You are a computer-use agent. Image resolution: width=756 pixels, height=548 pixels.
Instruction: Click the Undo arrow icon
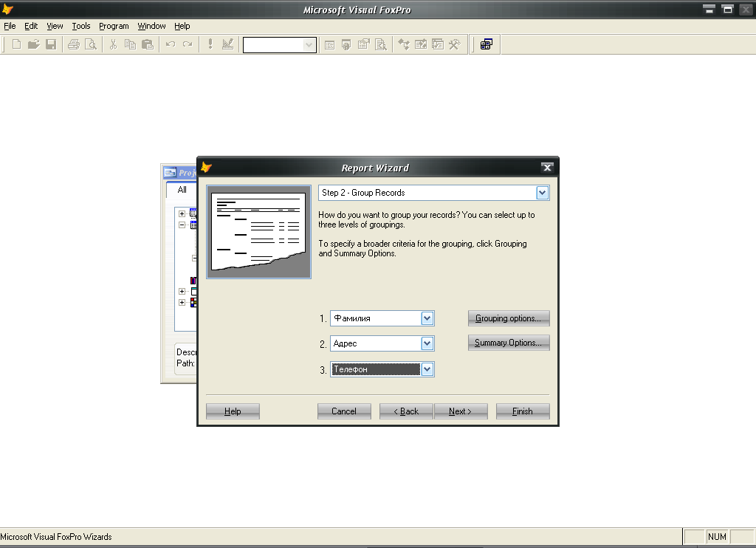[171, 44]
